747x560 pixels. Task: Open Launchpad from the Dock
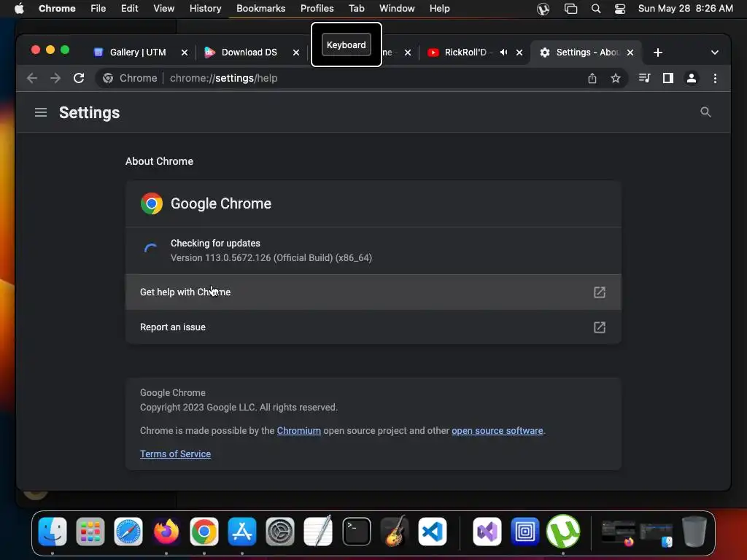click(90, 532)
